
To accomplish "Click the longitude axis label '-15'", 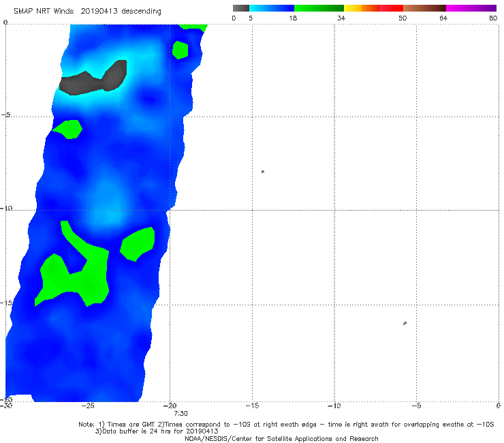I will pos(252,406).
